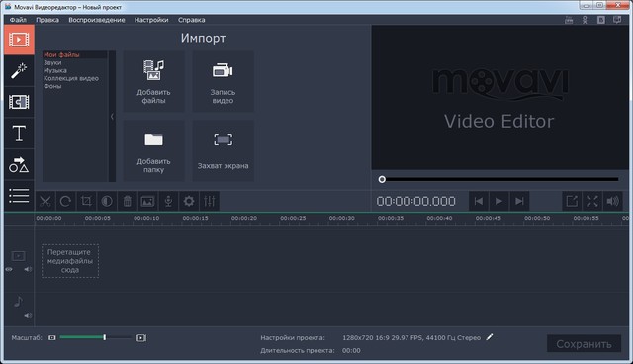This screenshot has width=633, height=364.
Task: Click the Delete trash can icon
Action: [128, 201]
